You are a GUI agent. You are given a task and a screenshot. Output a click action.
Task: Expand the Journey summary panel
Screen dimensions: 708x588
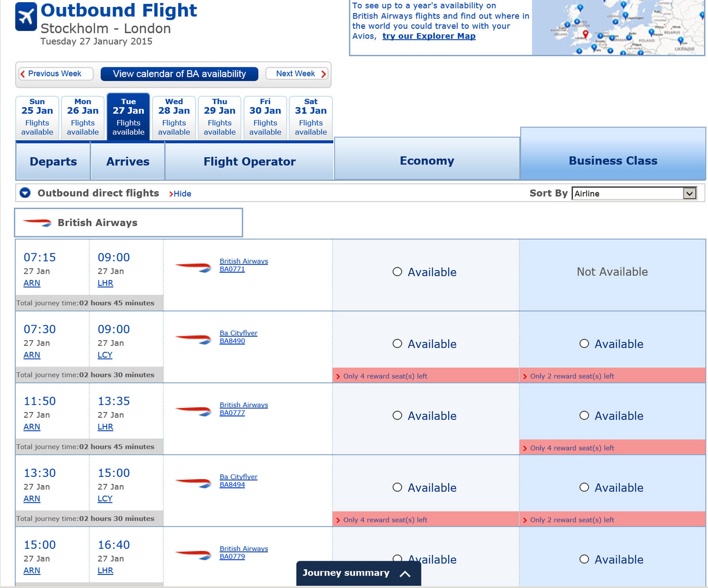pyautogui.click(x=405, y=573)
